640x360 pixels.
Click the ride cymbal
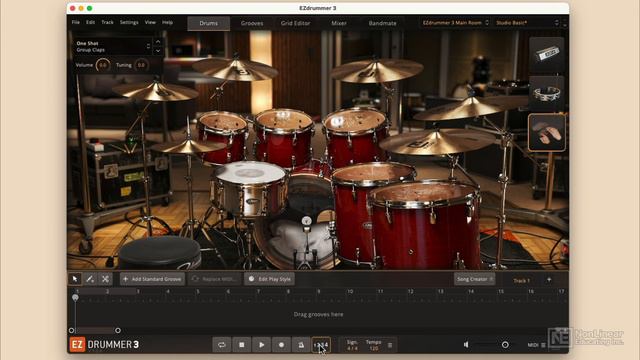(437, 142)
